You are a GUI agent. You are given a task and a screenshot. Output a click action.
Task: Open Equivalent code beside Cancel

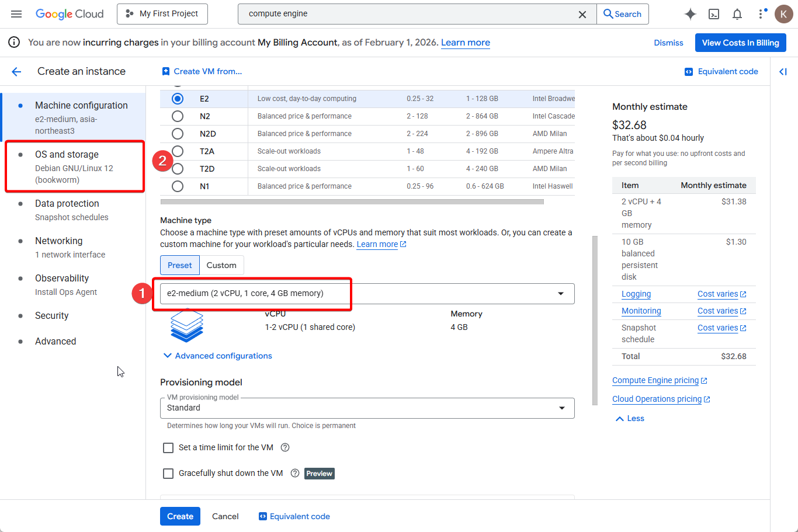pos(294,516)
